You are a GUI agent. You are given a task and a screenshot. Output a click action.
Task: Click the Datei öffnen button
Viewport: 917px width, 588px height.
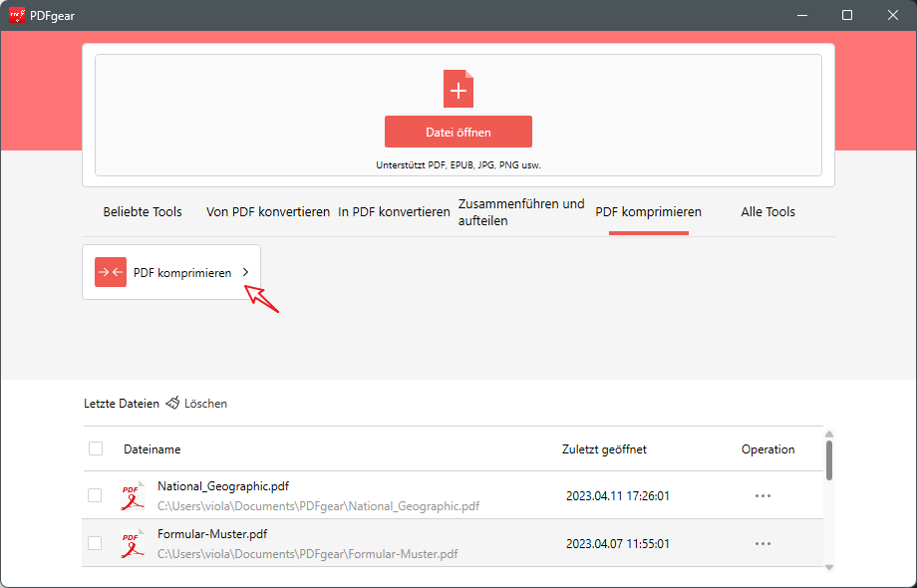click(458, 131)
